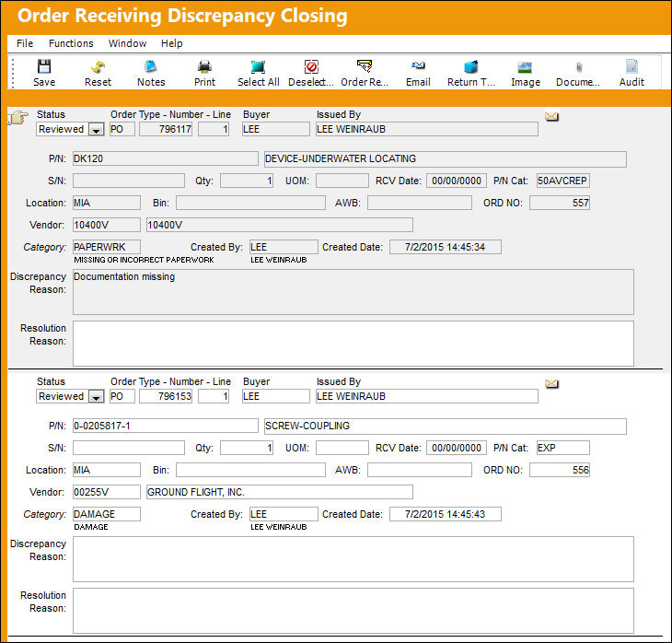Click description DEVICE-UNDERWATER LOCATING
Screen dimensions: 672x643
446,158
